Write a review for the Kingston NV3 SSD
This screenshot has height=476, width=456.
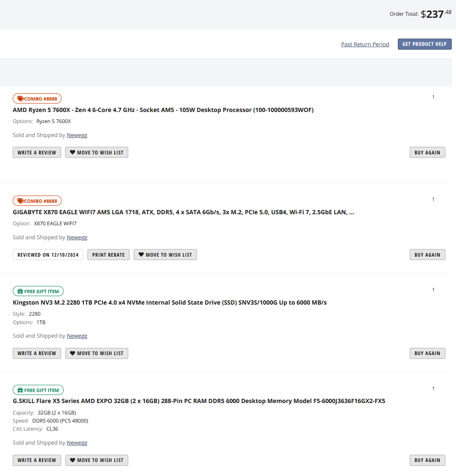point(37,353)
